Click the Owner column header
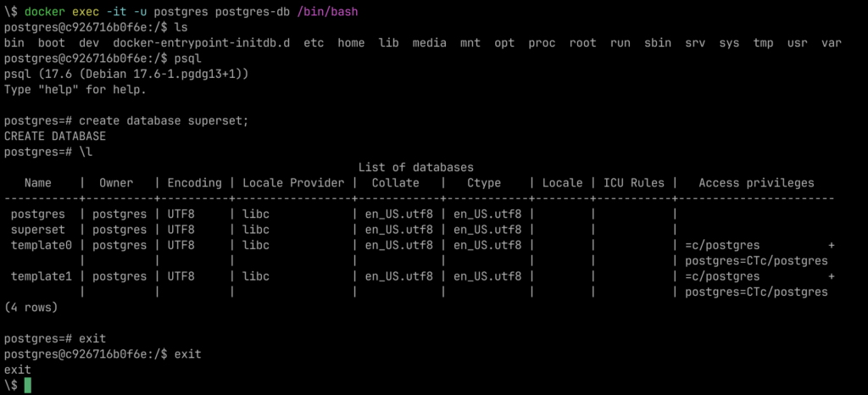The width and height of the screenshot is (868, 395). tap(116, 183)
